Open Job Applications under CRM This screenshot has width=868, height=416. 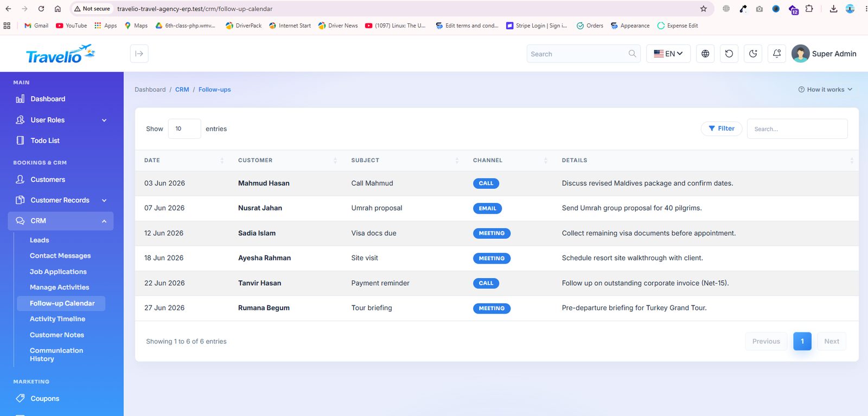[x=58, y=272]
